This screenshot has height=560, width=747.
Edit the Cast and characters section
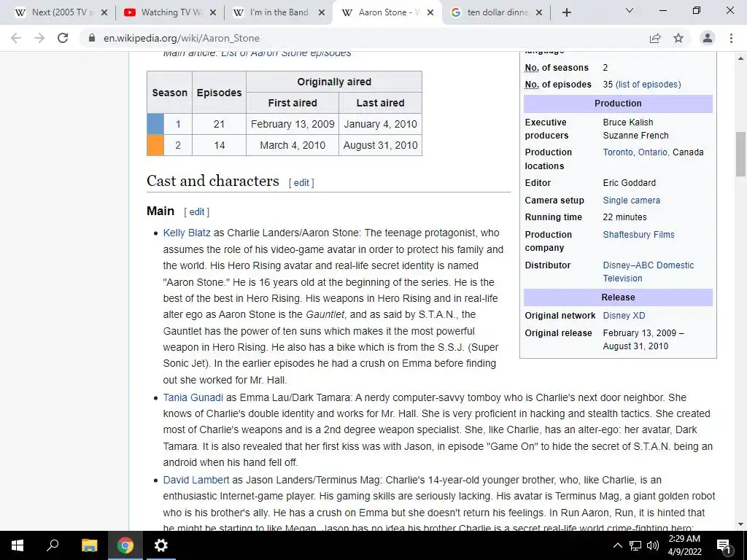click(301, 182)
